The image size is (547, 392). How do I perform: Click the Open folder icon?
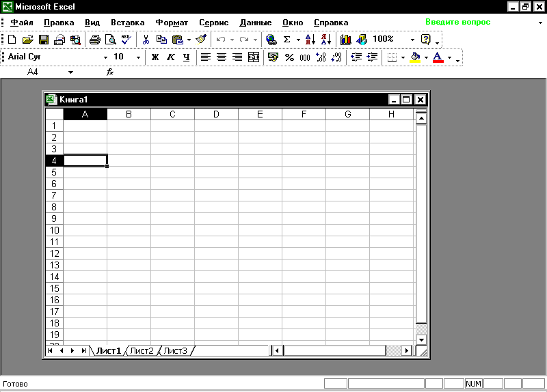27,40
